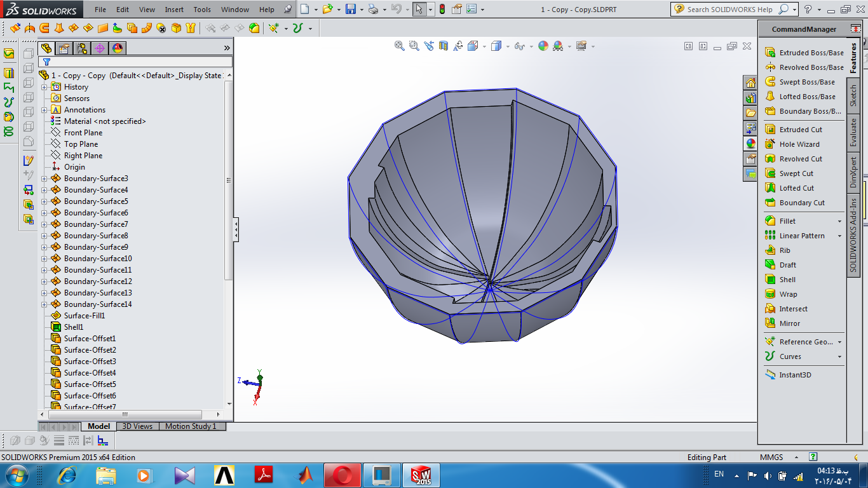Open the Appearances task pane icon

pos(751,144)
